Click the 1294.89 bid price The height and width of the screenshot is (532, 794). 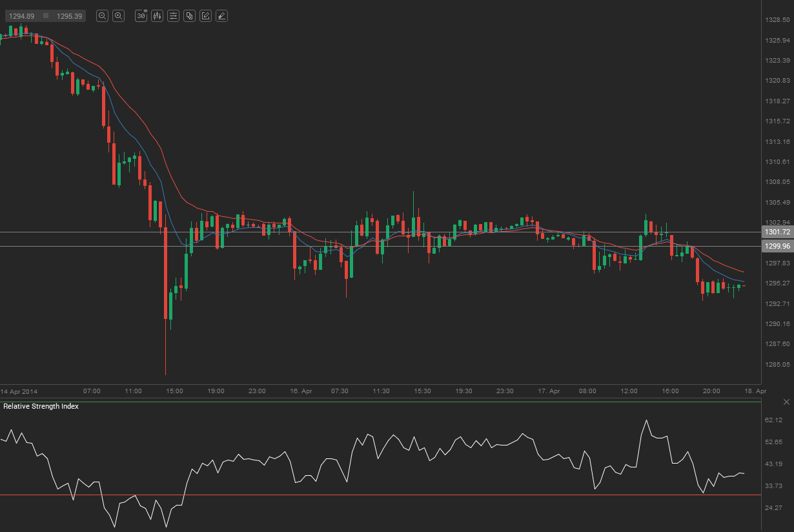pyautogui.click(x=21, y=16)
